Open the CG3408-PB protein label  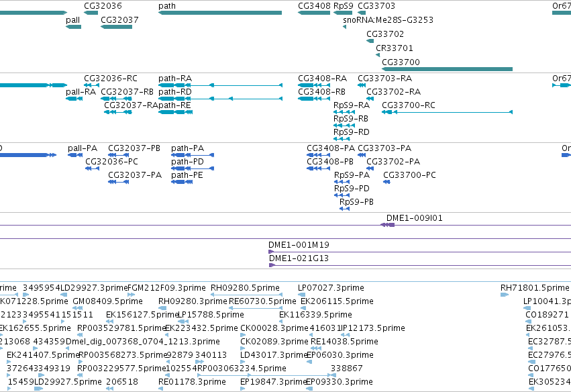coord(330,162)
